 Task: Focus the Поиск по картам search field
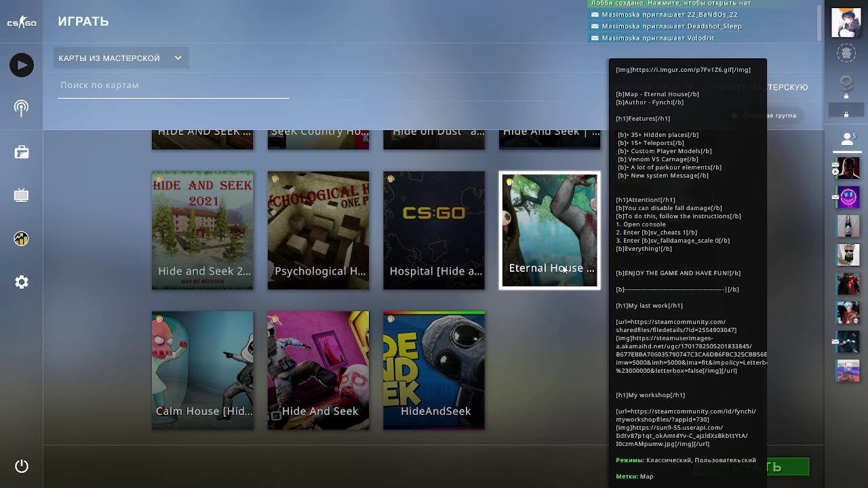(x=174, y=85)
